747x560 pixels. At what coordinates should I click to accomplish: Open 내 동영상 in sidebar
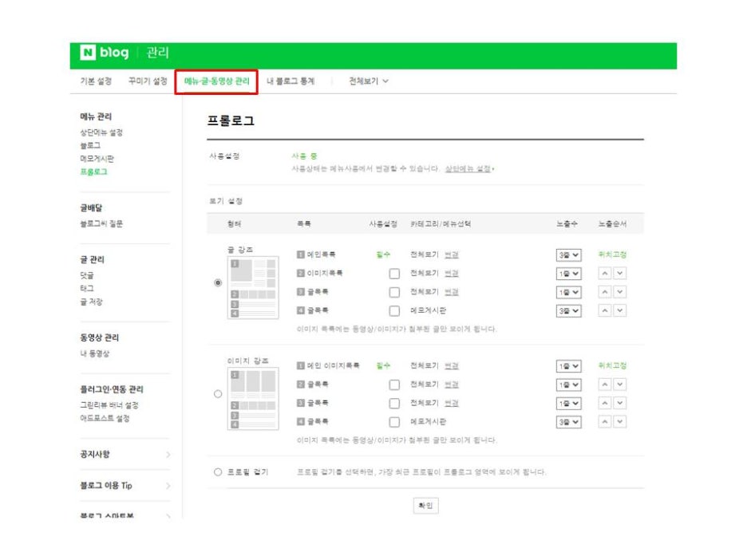94,353
